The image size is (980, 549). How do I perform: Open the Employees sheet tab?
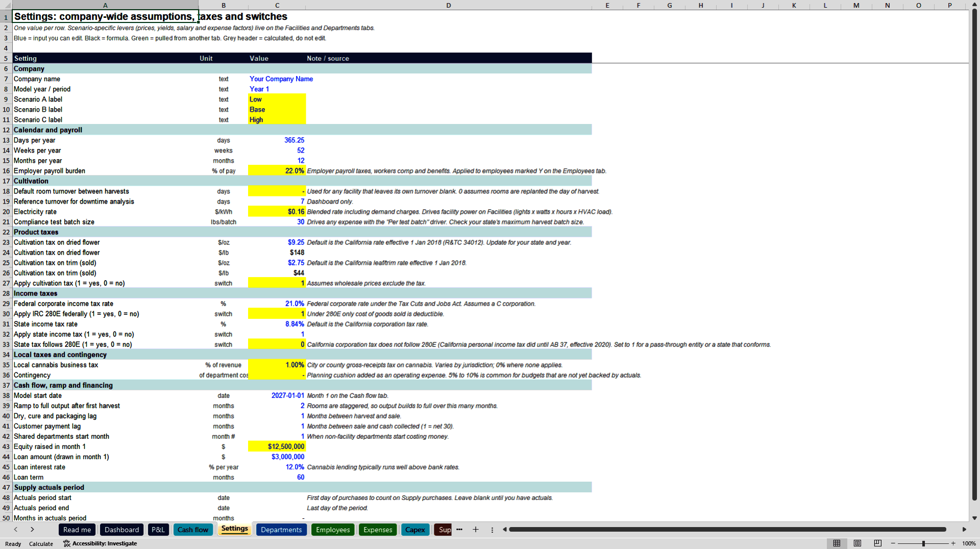click(x=333, y=530)
